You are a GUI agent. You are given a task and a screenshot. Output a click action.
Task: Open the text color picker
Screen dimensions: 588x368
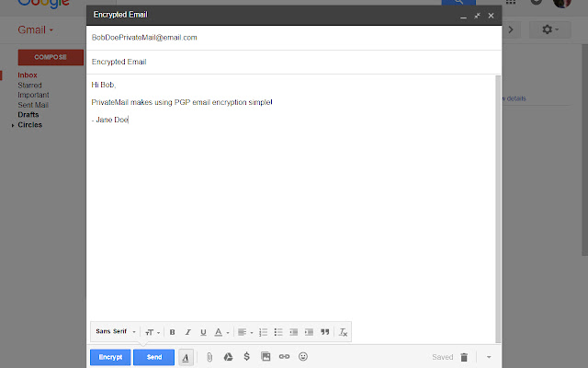tap(221, 332)
